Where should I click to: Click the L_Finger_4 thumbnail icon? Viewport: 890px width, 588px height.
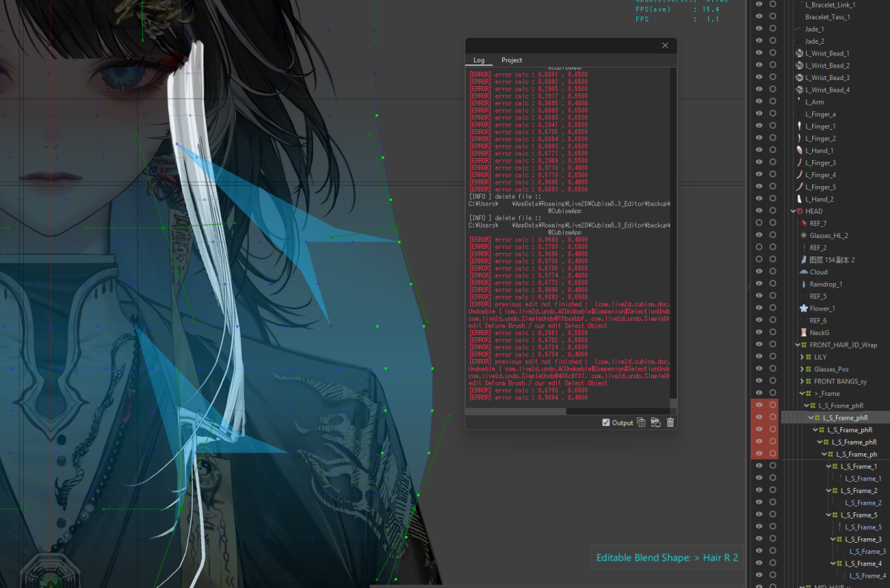click(799, 175)
